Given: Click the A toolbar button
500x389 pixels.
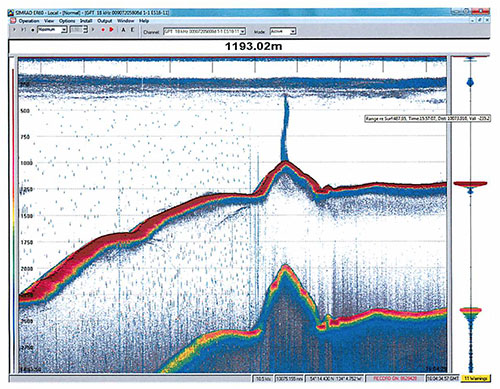Looking at the screenshot, I should (x=123, y=30).
